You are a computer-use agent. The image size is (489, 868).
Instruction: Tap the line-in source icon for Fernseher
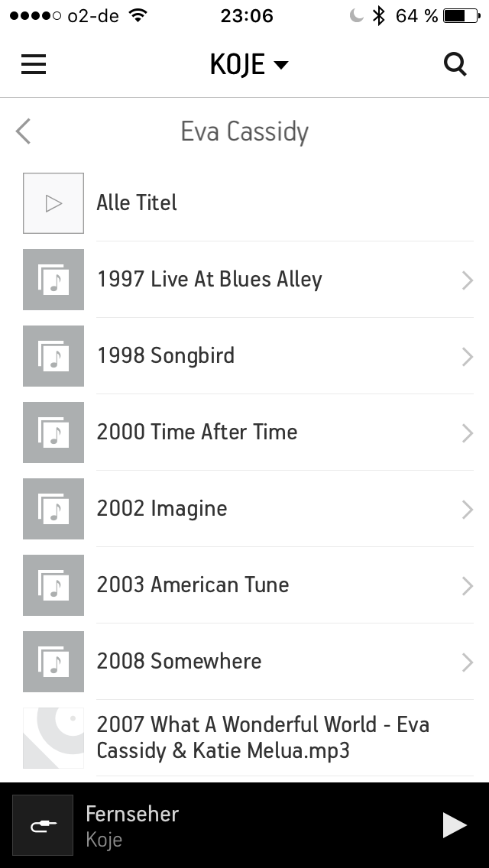pyautogui.click(x=43, y=825)
